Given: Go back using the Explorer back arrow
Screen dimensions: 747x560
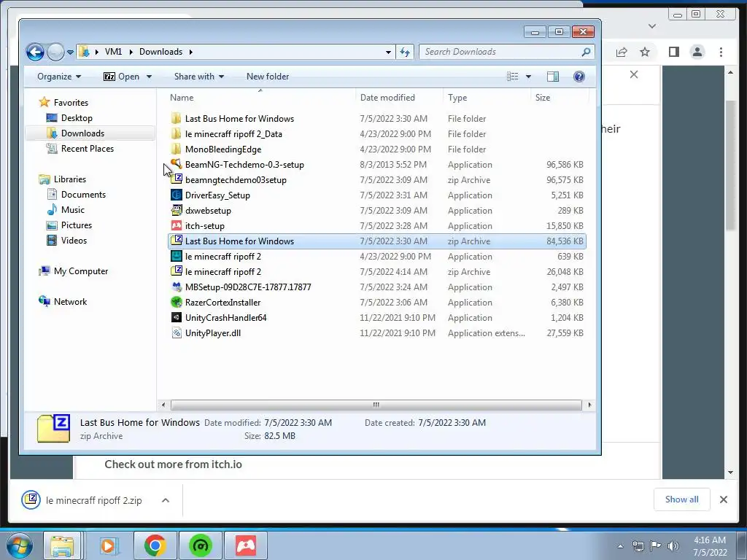Looking at the screenshot, I should 35,52.
